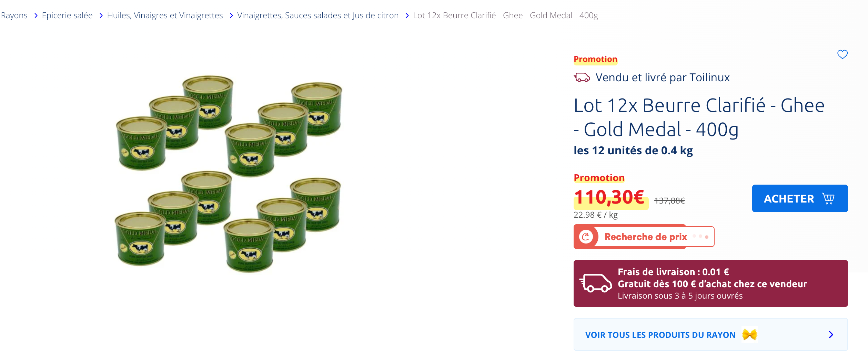This screenshot has width=868, height=352.
Task: Open chevron arrow on Voir tous les produits
Action: click(x=831, y=334)
